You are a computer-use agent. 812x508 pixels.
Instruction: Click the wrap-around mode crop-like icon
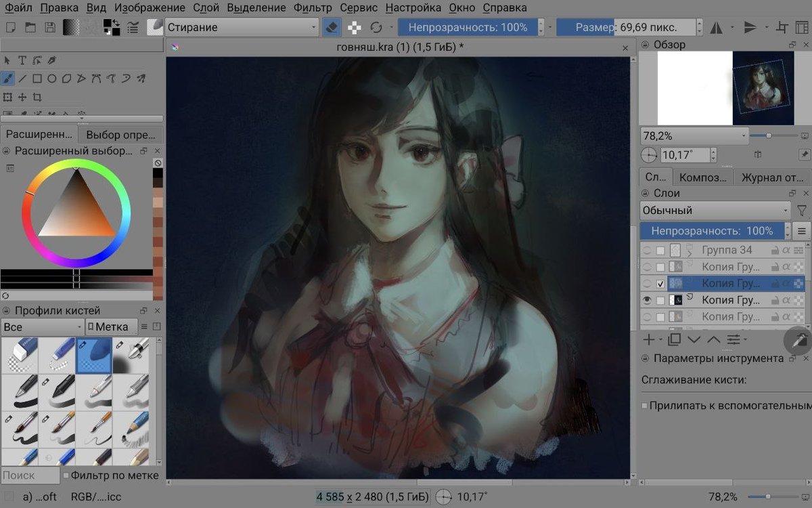pos(784,27)
